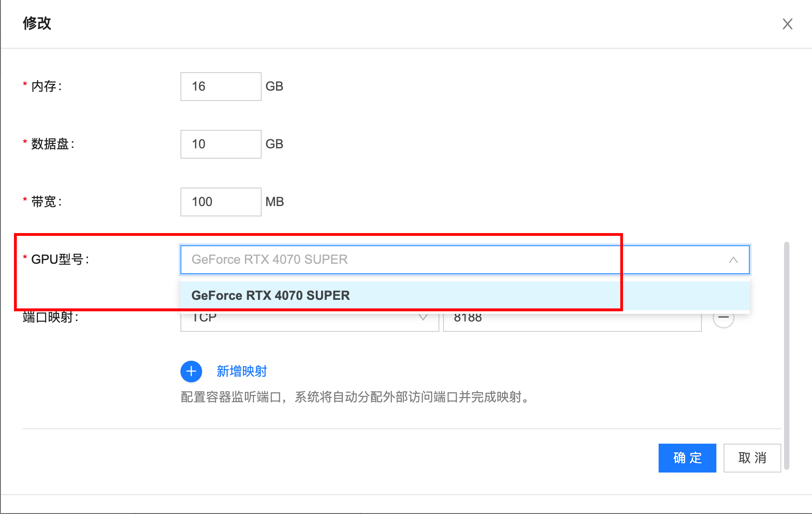Remove the 8188 port mapping via minus icon
Image resolution: width=812 pixels, height=514 pixels.
pyautogui.click(x=724, y=319)
